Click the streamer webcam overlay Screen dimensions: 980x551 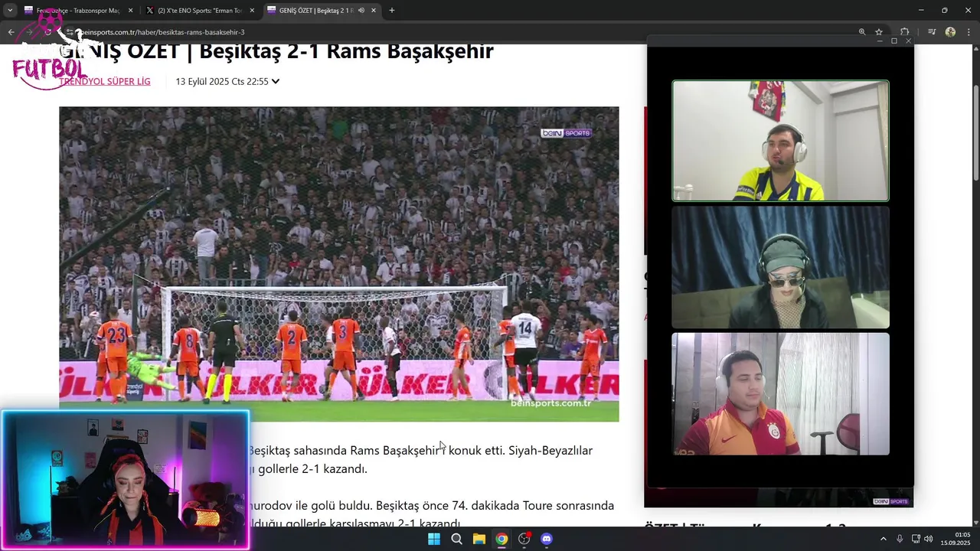[126, 481]
